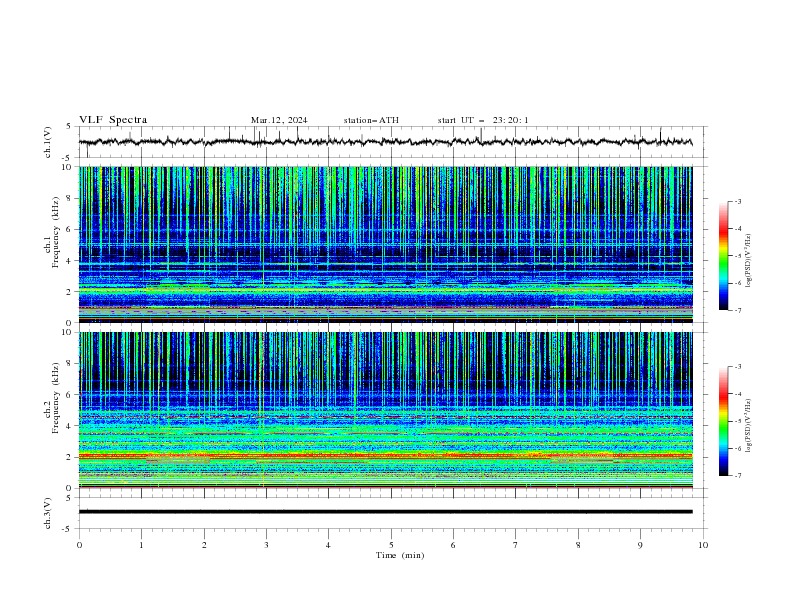Click inside the ch.1 spectrogram panel
The height and width of the screenshot is (612, 792).
coord(385,244)
